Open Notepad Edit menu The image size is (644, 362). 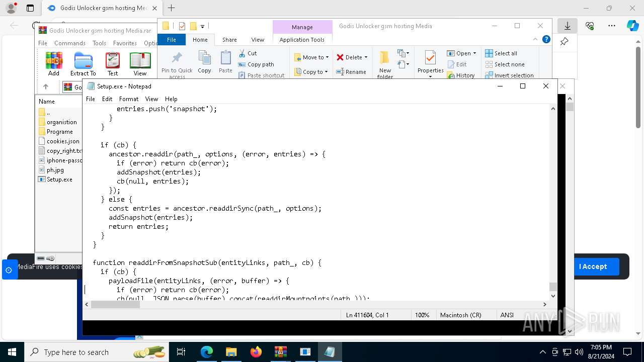[x=107, y=99]
